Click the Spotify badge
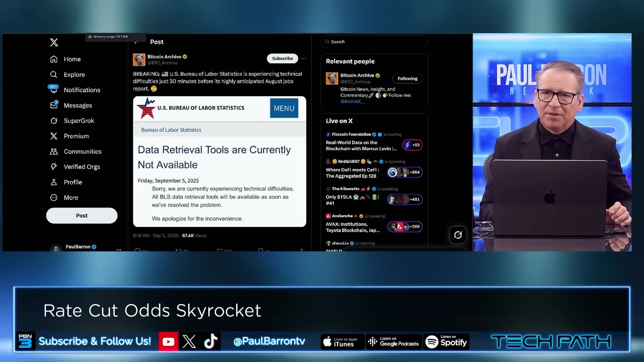 (447, 342)
